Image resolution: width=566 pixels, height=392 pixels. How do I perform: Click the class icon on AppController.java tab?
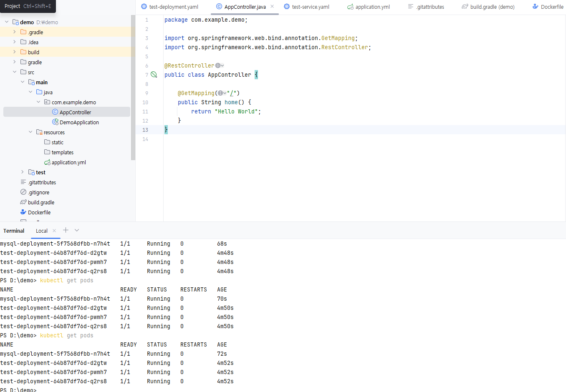219,6
